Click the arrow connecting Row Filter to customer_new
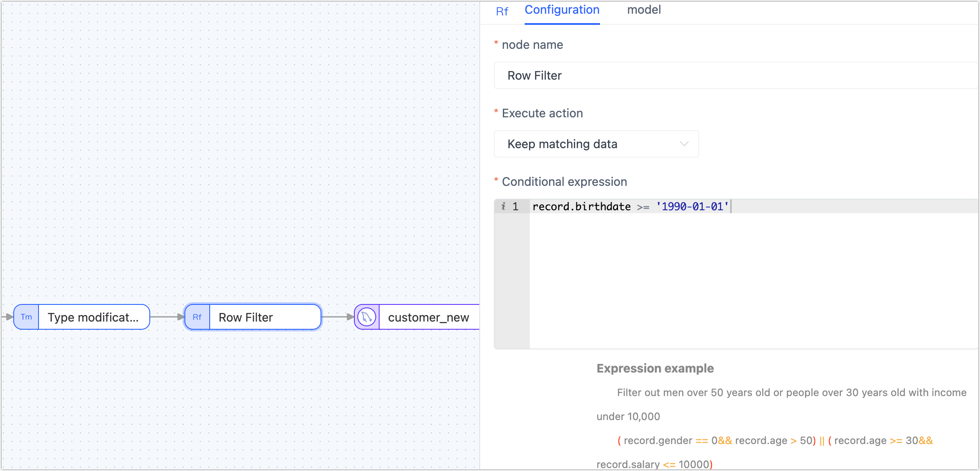The width and height of the screenshot is (980, 471). tap(338, 317)
